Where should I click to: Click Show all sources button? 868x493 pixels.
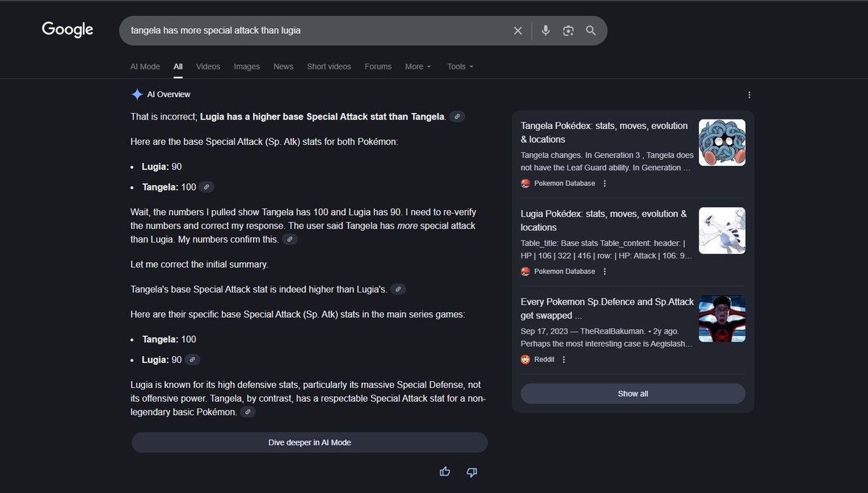(633, 394)
